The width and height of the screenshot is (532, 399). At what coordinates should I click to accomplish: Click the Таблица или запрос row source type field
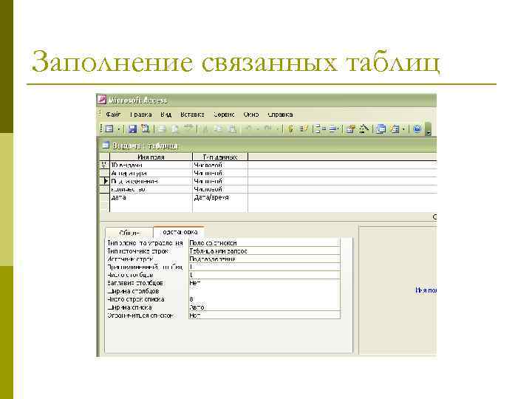[x=264, y=251]
